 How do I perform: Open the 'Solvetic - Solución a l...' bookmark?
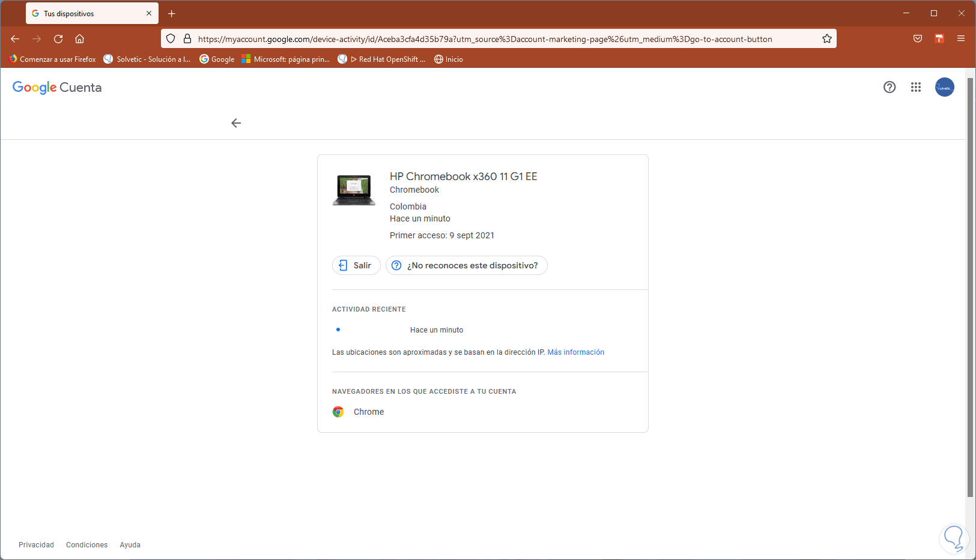click(147, 59)
